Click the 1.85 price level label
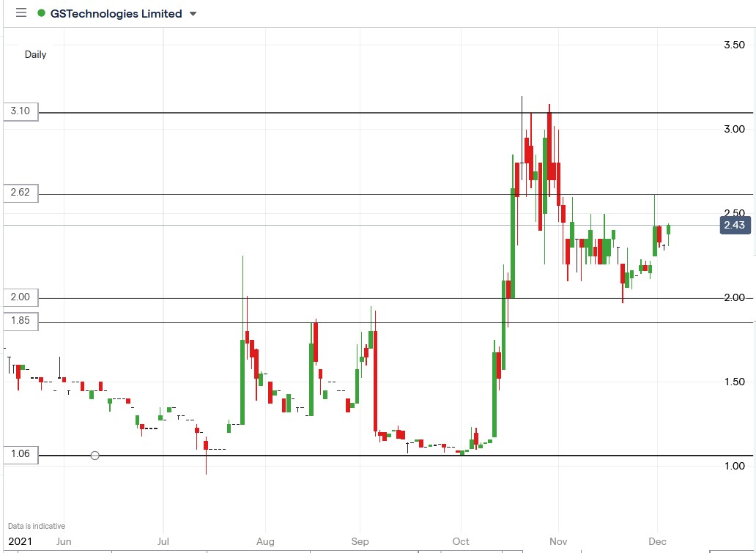756x553 pixels. click(19, 321)
